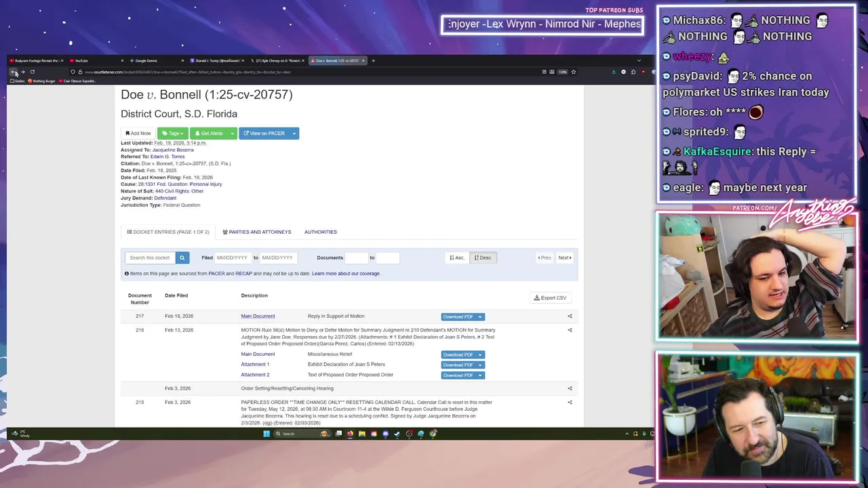
Task: Click the docket search magnifier button
Action: tap(182, 258)
